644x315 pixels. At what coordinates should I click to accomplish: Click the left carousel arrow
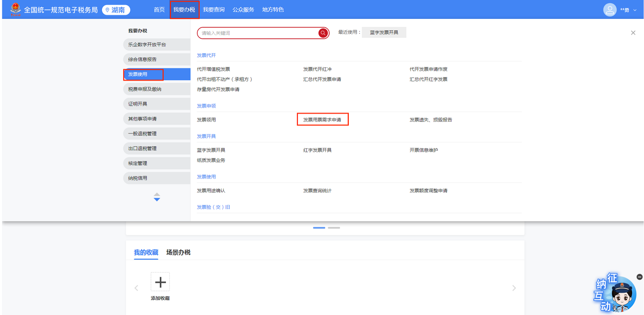136,288
